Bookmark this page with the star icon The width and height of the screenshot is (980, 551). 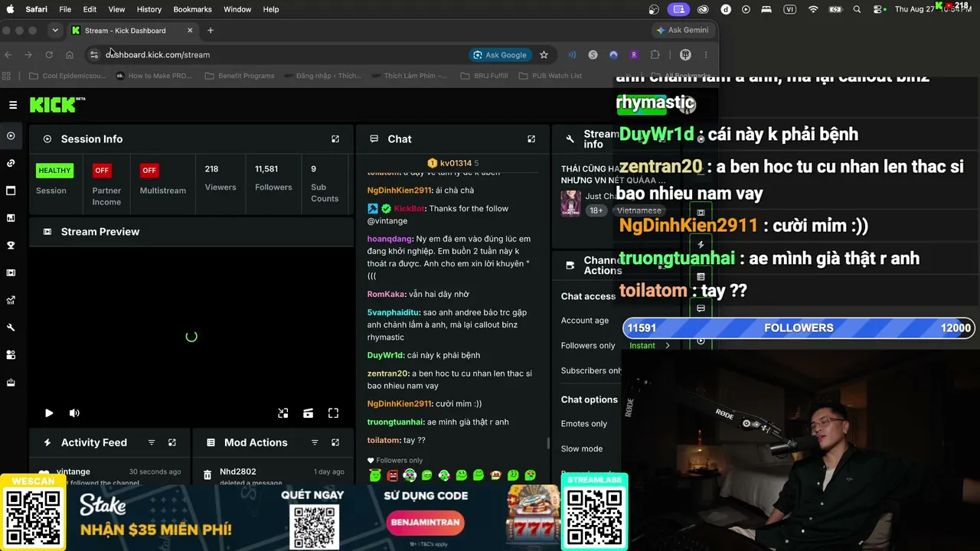[544, 55]
